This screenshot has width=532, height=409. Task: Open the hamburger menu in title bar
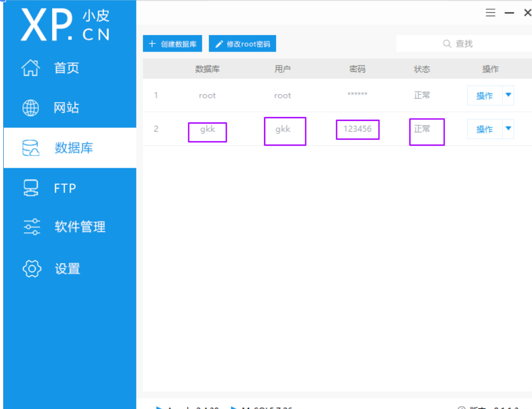coord(490,13)
